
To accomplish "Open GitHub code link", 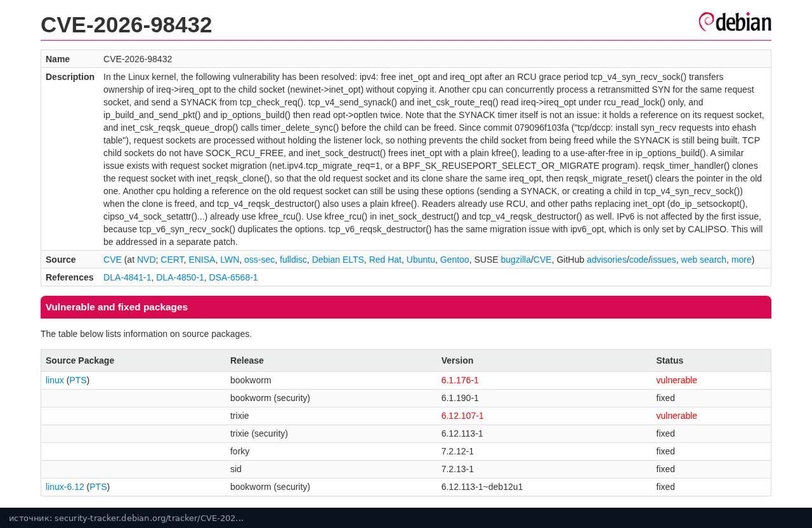I will point(639,260).
